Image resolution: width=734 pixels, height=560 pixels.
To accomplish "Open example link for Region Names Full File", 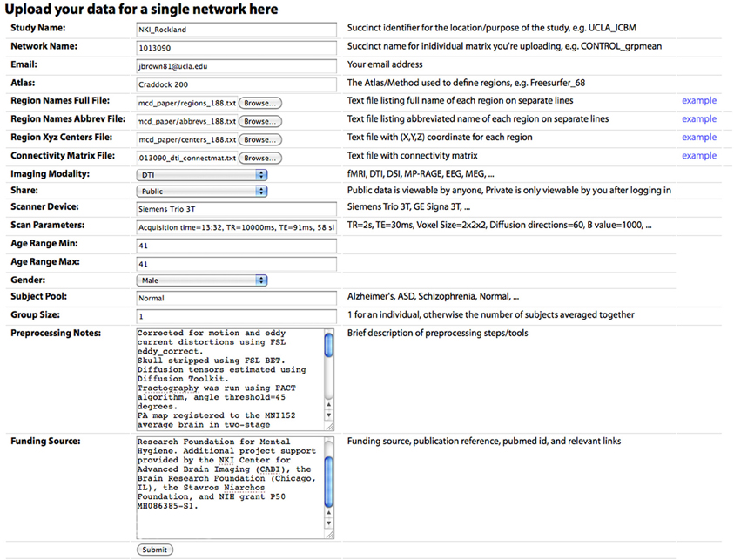I will [x=699, y=100].
